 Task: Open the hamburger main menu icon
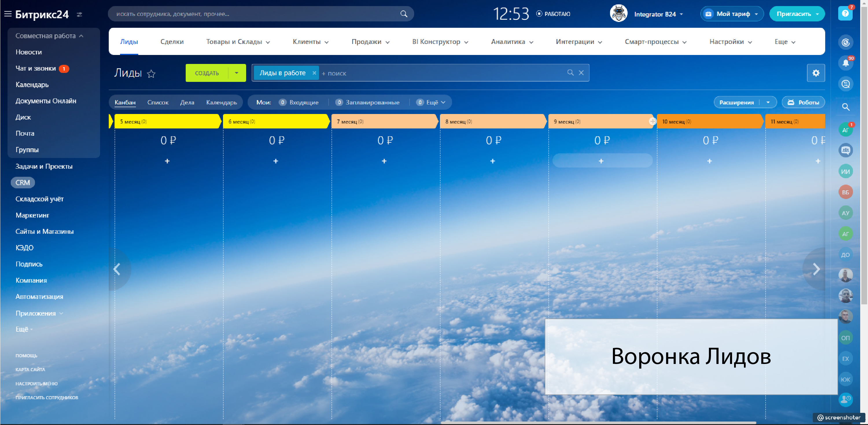8,14
